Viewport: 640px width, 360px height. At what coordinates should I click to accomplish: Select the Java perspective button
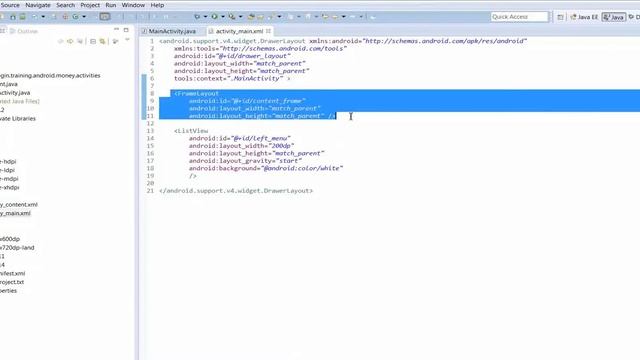(614, 17)
